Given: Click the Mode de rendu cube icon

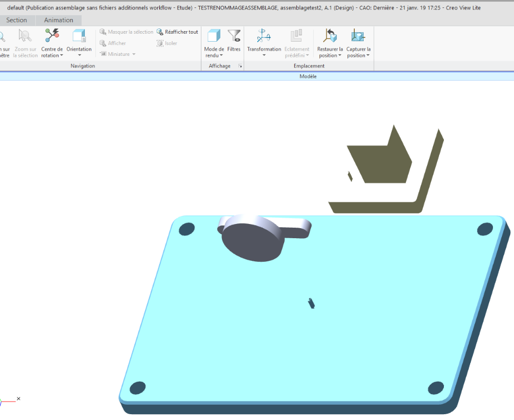Looking at the screenshot, I should [214, 35].
